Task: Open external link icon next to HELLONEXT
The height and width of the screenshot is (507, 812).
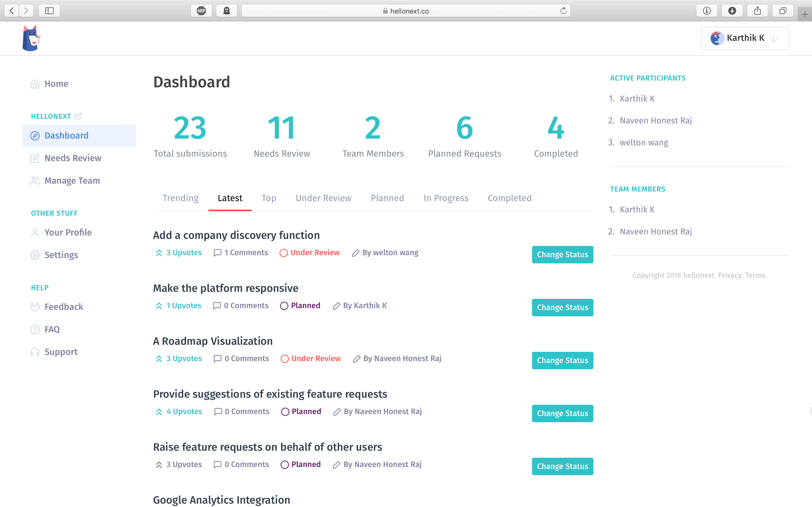Action: point(78,116)
